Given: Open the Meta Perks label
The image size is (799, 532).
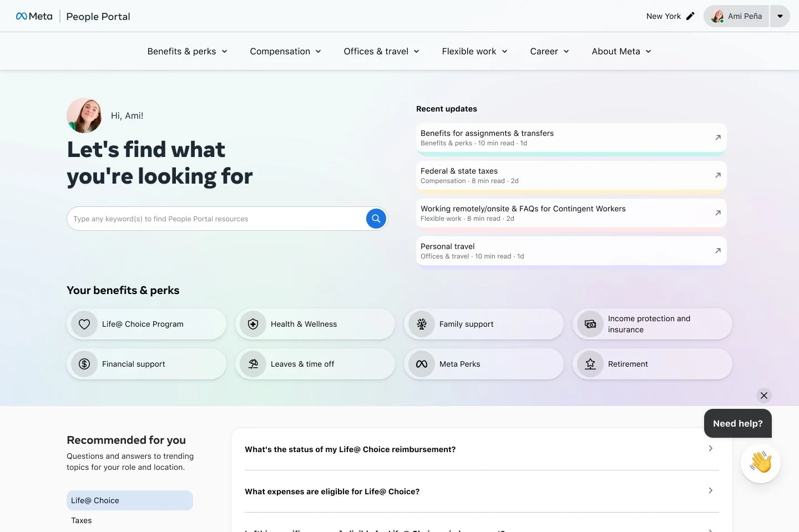Looking at the screenshot, I should (x=459, y=364).
